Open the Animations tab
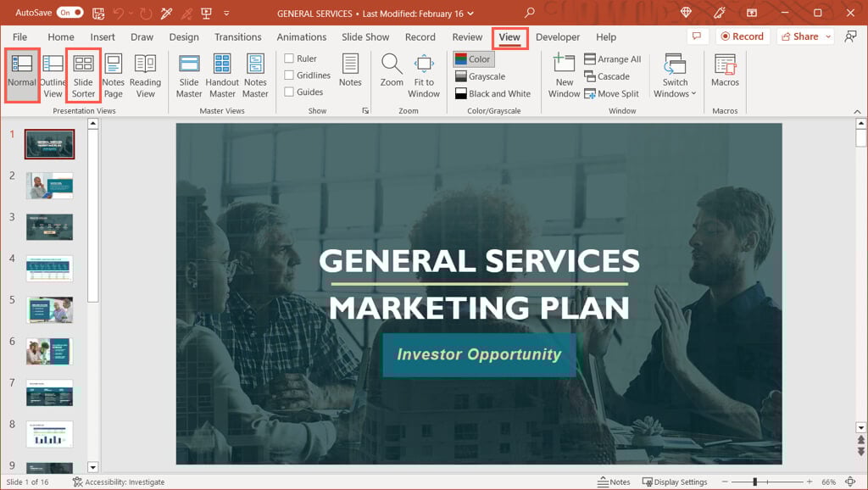 (302, 37)
